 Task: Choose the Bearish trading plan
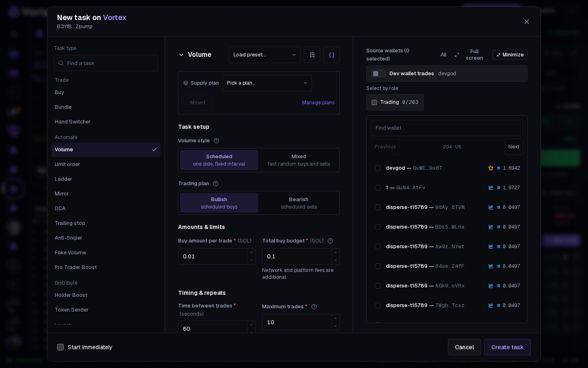click(x=299, y=203)
